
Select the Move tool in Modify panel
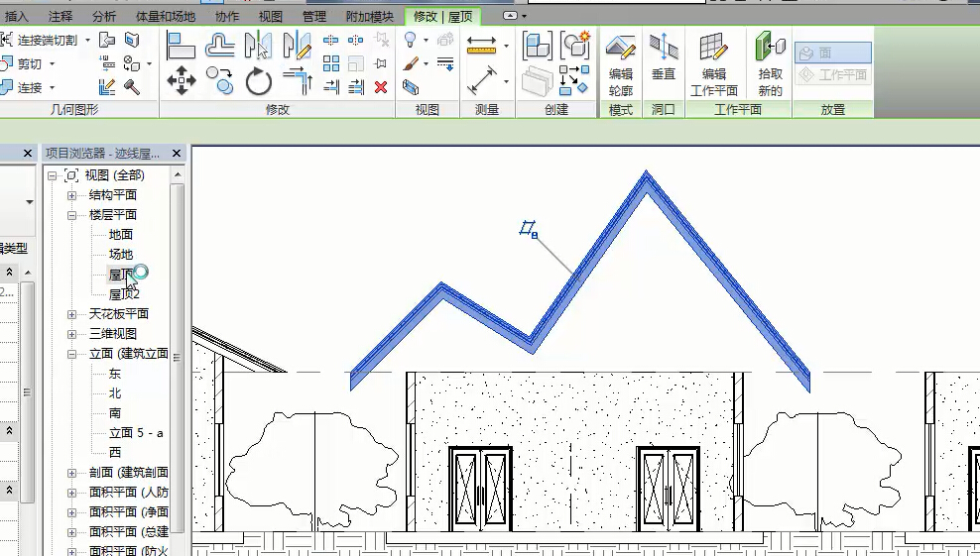[x=182, y=80]
